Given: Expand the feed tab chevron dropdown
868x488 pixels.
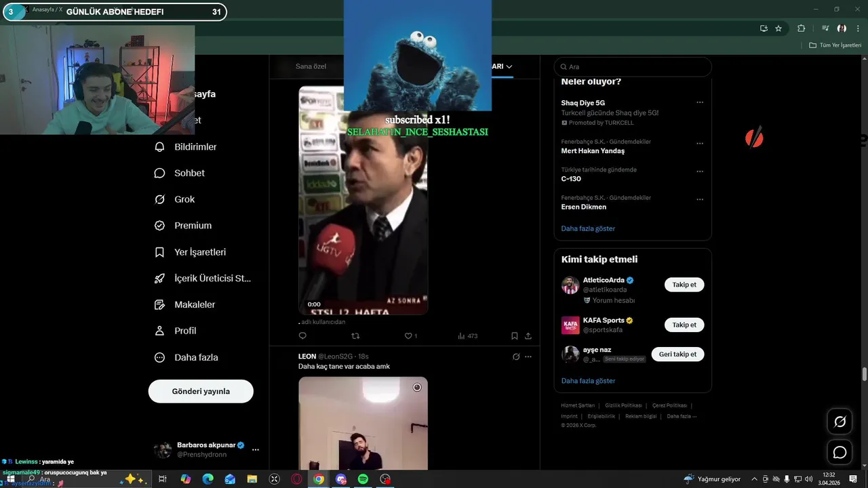Looking at the screenshot, I should pyautogui.click(x=509, y=66).
